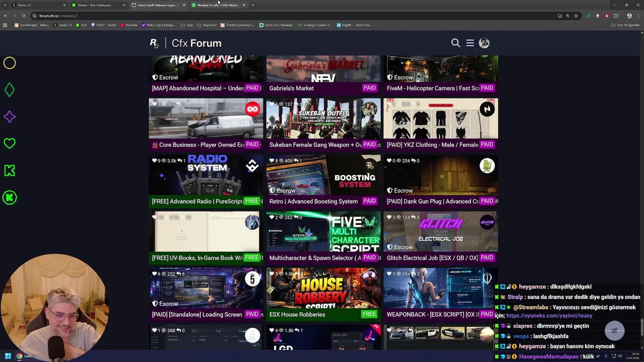
Task: Click the Rockstar logo in the forum header
Action: coord(154,43)
